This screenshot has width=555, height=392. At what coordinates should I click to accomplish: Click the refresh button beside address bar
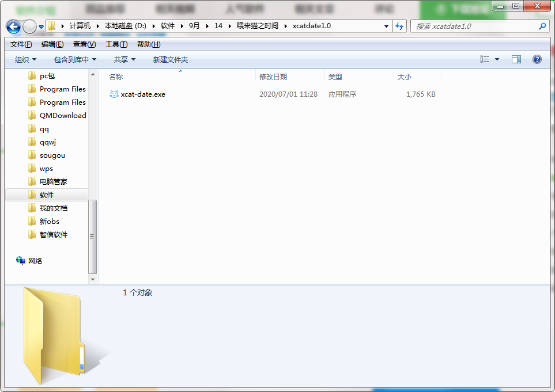[x=399, y=26]
